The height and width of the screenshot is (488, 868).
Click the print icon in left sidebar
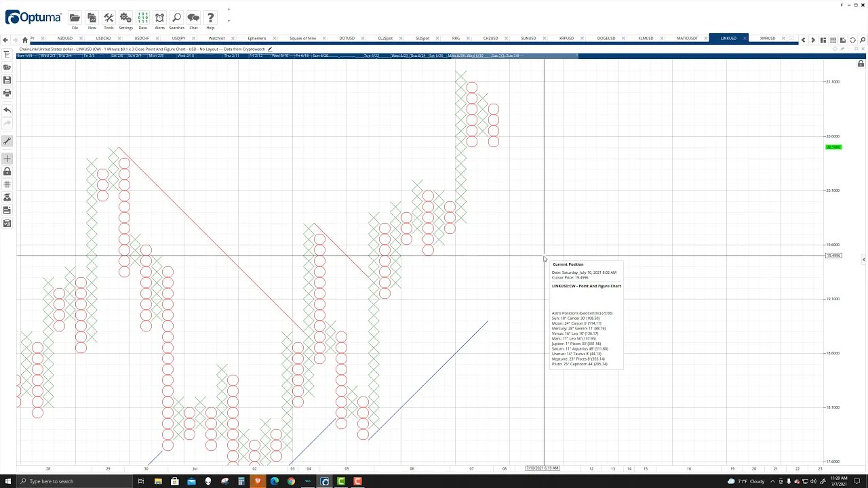(7, 92)
